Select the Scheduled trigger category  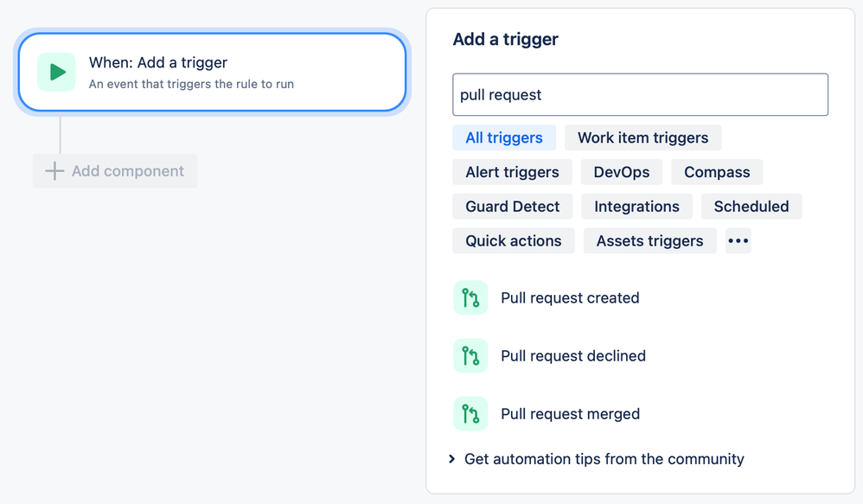[751, 206]
